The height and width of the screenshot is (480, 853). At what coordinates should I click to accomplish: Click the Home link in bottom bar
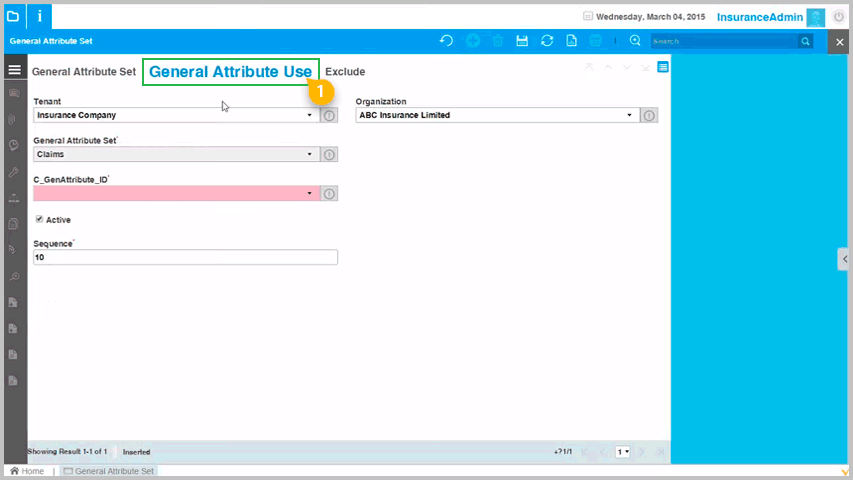point(27,471)
